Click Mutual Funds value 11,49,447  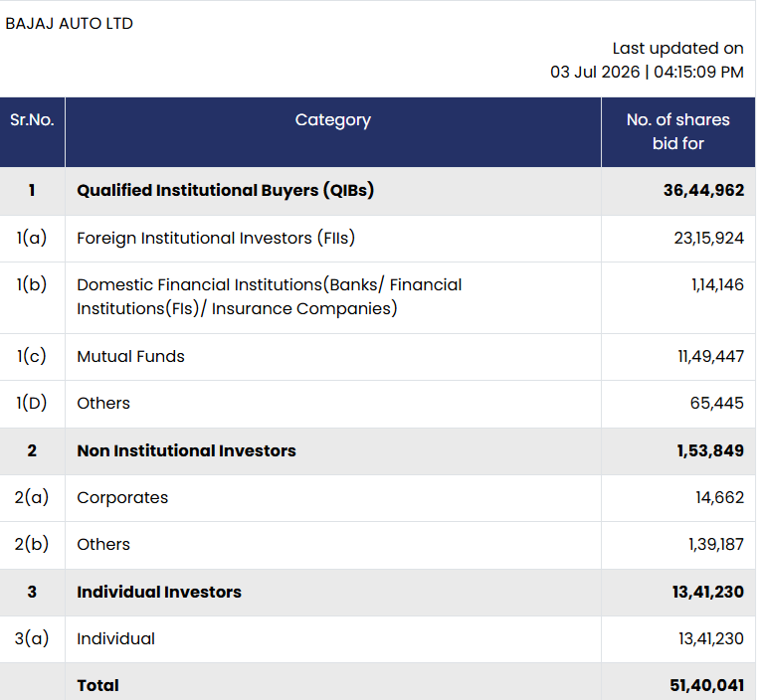pyautogui.click(x=710, y=357)
